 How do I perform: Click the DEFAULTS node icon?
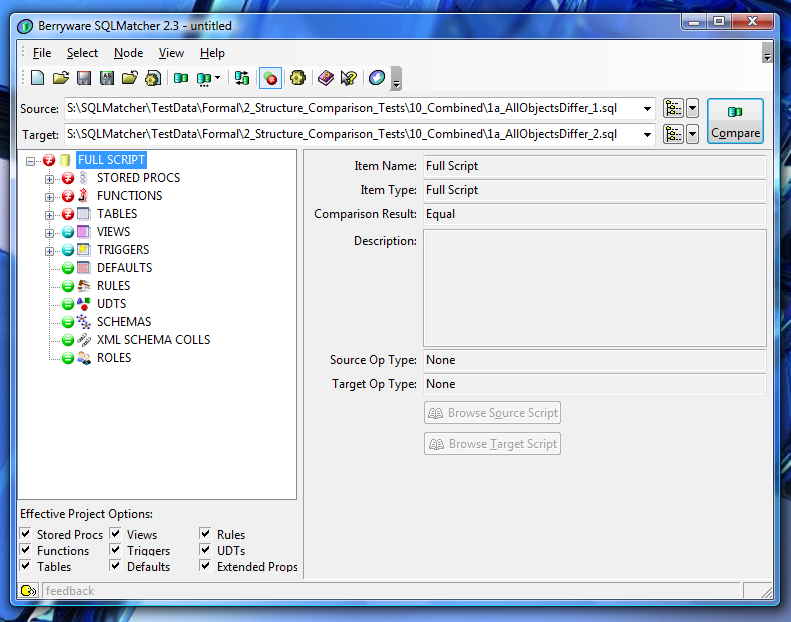click(84, 268)
